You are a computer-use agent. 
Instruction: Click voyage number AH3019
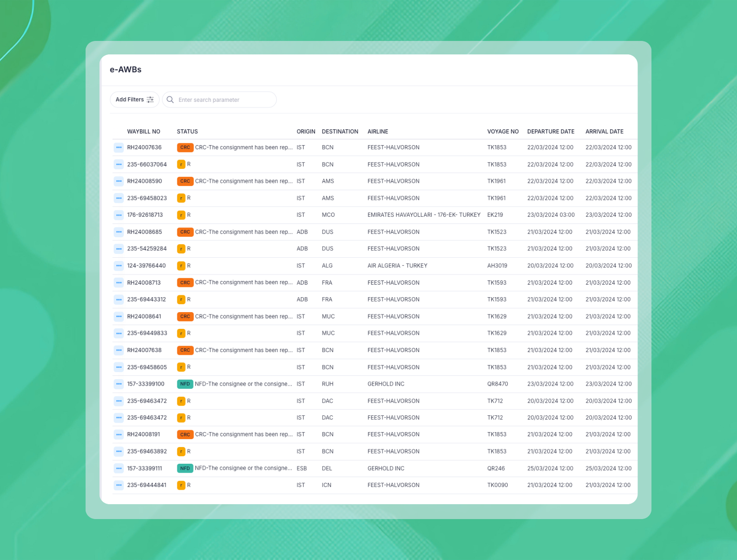(497, 266)
